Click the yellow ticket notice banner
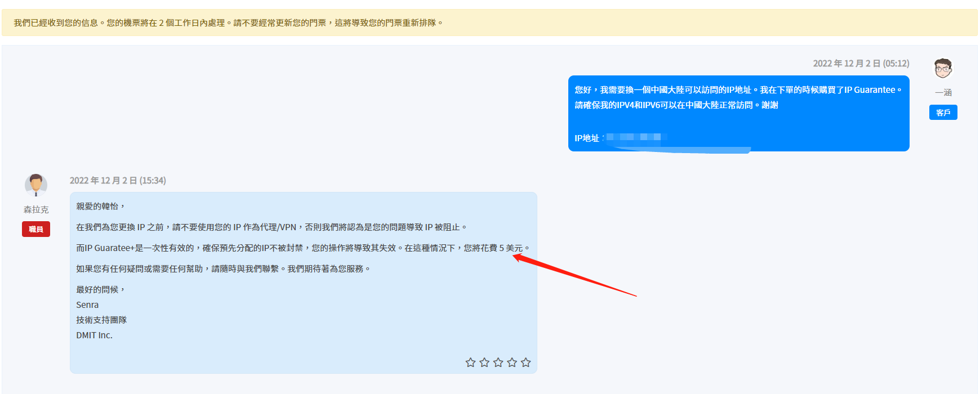This screenshot has width=980, height=394. [x=489, y=23]
